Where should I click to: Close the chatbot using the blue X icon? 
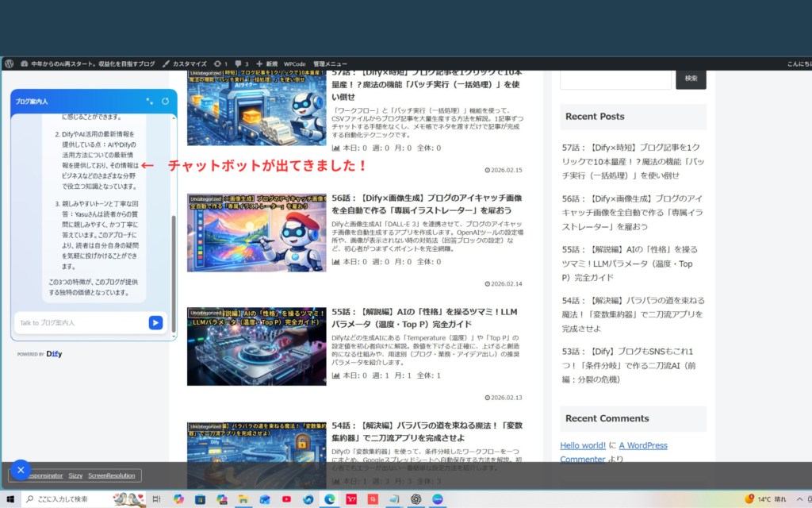21,469
